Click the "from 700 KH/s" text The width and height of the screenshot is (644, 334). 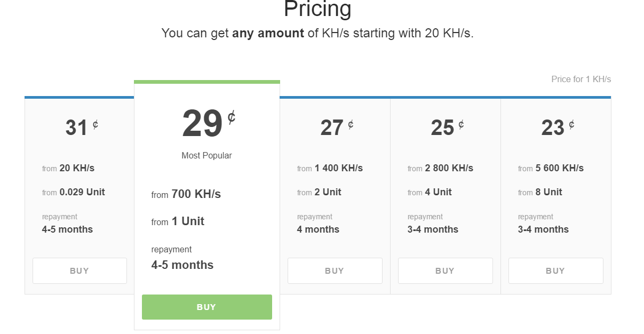(x=186, y=194)
